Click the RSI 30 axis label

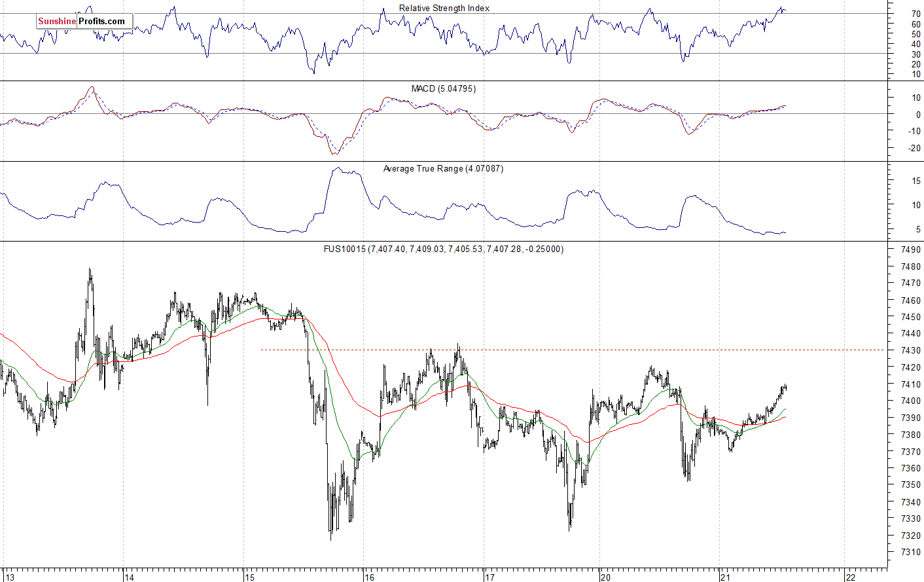[x=916, y=54]
